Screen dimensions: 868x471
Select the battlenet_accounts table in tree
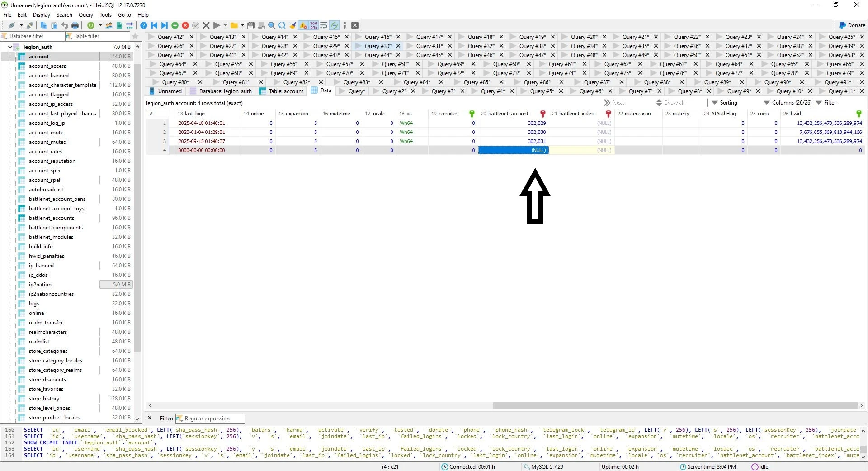51,218
